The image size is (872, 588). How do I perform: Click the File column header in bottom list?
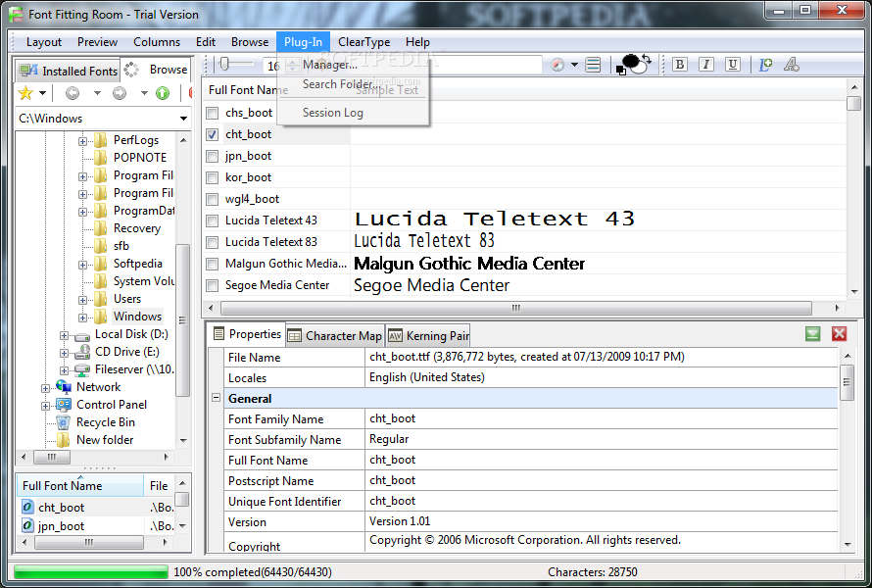pyautogui.click(x=159, y=486)
